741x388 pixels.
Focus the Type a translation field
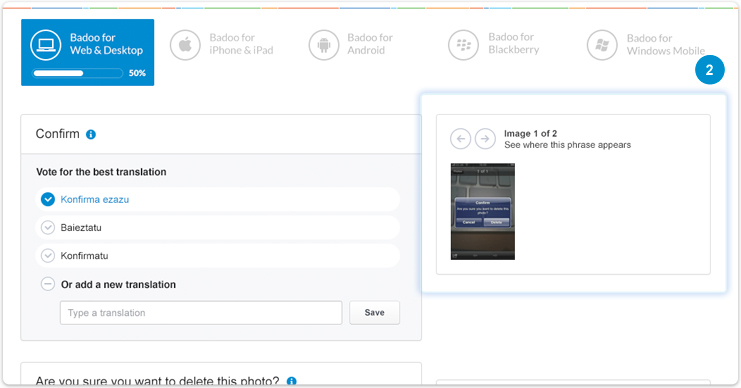pyautogui.click(x=201, y=313)
